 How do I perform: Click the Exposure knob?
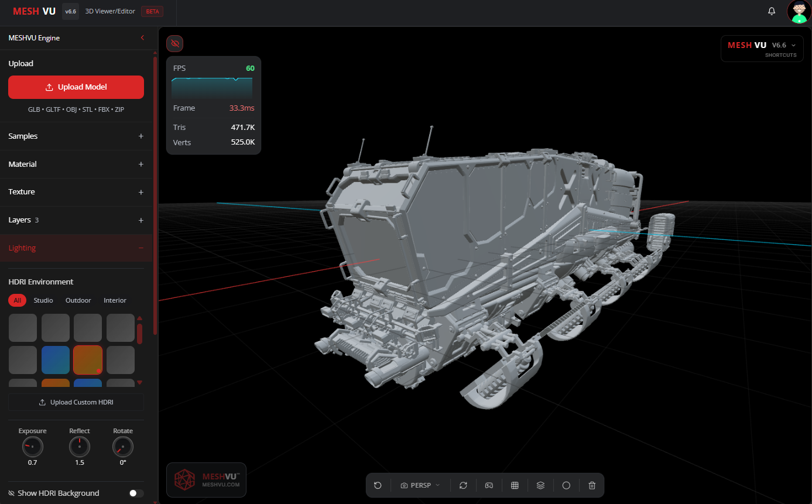click(x=32, y=447)
